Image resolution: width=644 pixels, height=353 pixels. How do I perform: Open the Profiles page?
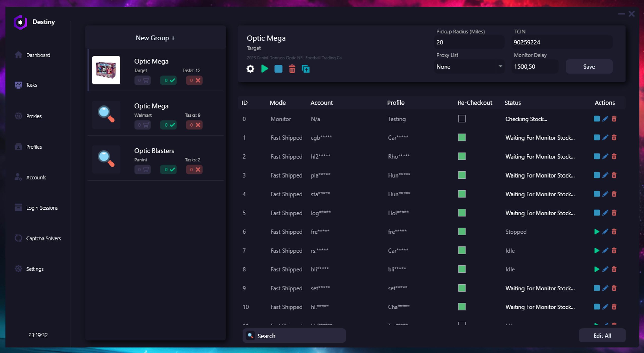pyautogui.click(x=28, y=147)
